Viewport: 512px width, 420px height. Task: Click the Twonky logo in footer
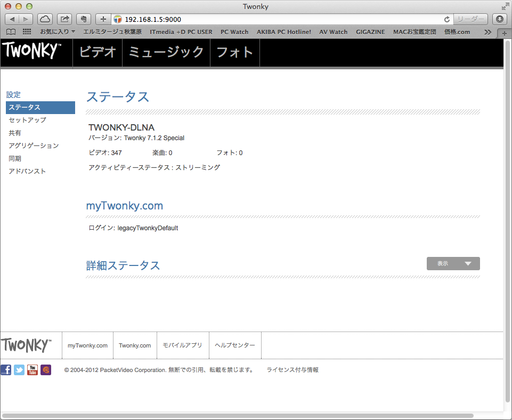pyautogui.click(x=26, y=345)
